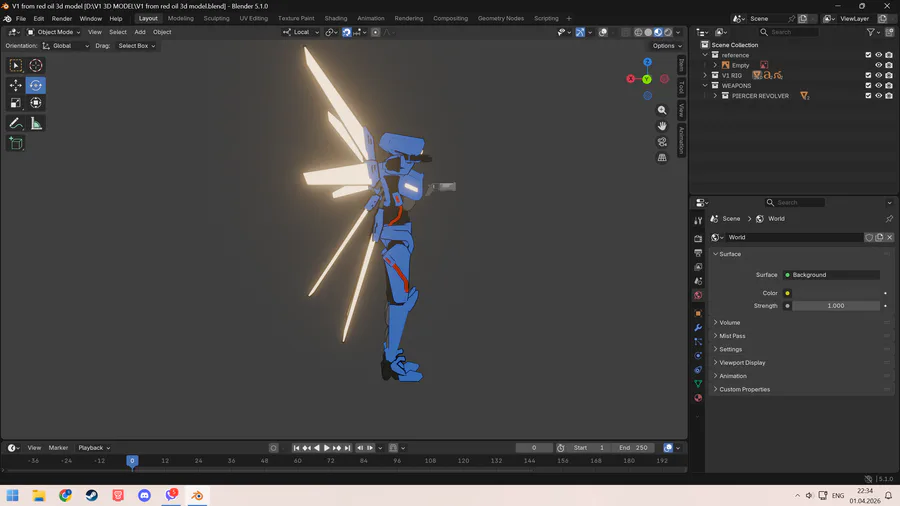Open the viewport Add menu
This screenshot has width=900, height=506.
139,32
